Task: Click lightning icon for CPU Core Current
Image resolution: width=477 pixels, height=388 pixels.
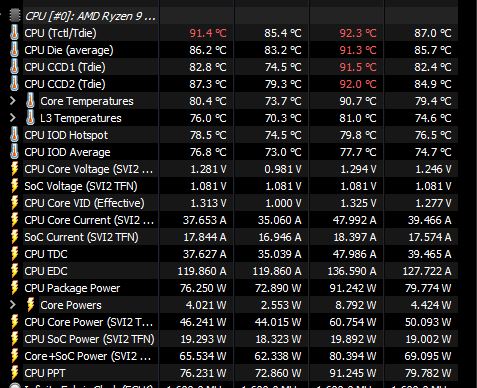Action: tap(14, 220)
